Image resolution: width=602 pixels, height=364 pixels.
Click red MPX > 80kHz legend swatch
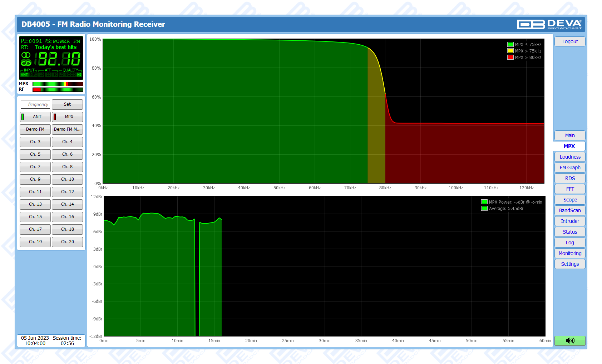pos(510,58)
